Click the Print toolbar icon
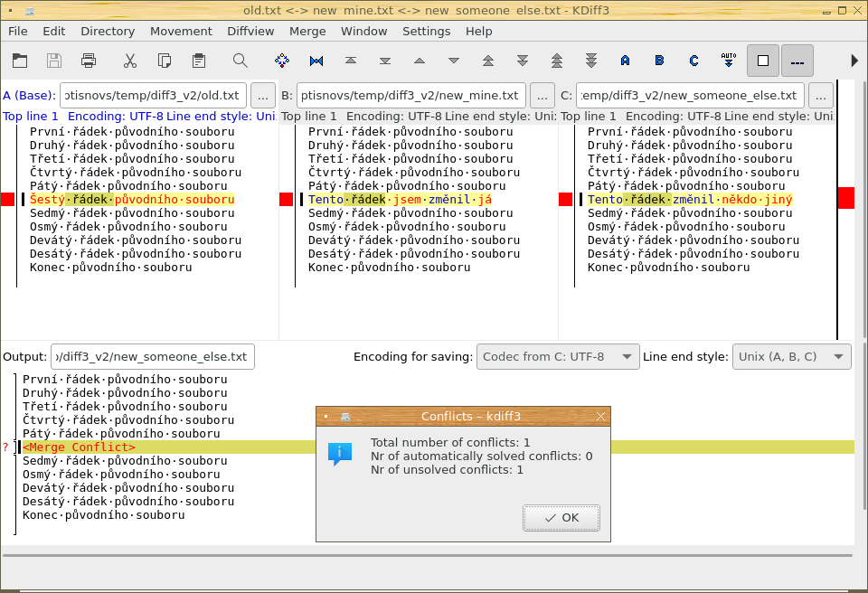This screenshot has height=593, width=868. (x=89, y=61)
